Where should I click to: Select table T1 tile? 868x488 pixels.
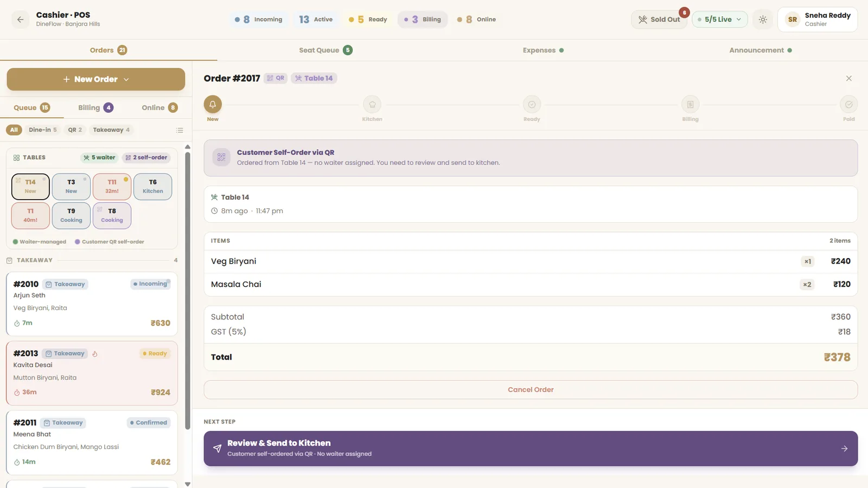pos(30,215)
